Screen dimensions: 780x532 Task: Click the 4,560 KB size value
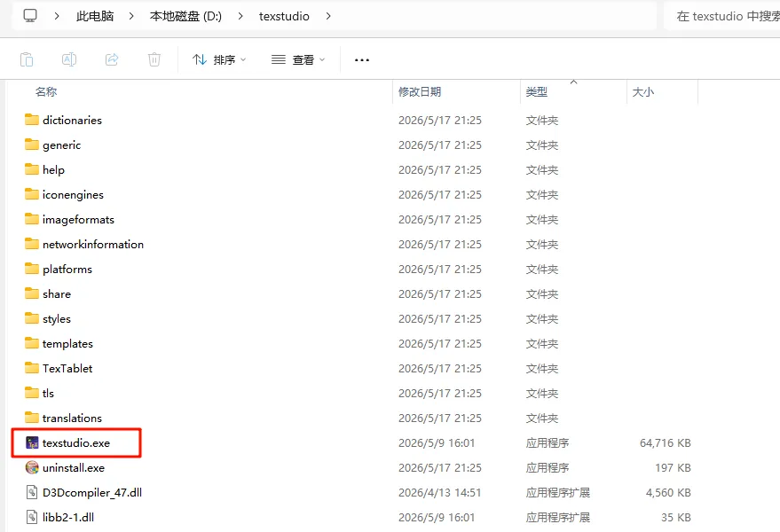(x=668, y=492)
